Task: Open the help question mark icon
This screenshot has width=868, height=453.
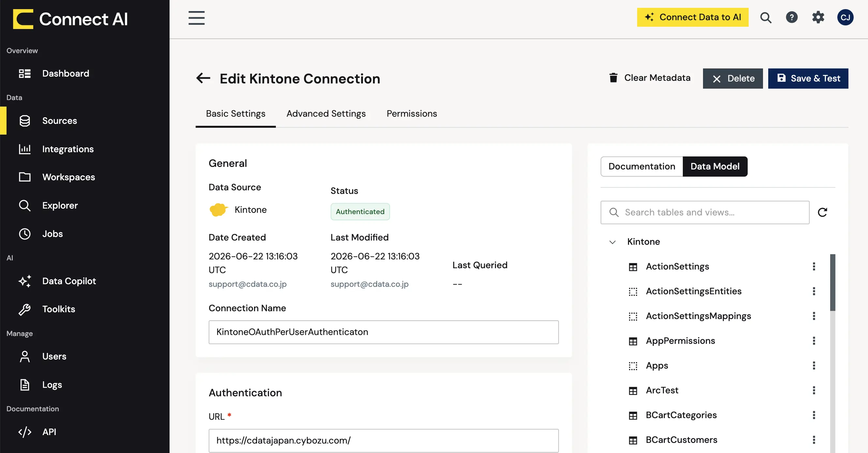Action: pos(791,17)
